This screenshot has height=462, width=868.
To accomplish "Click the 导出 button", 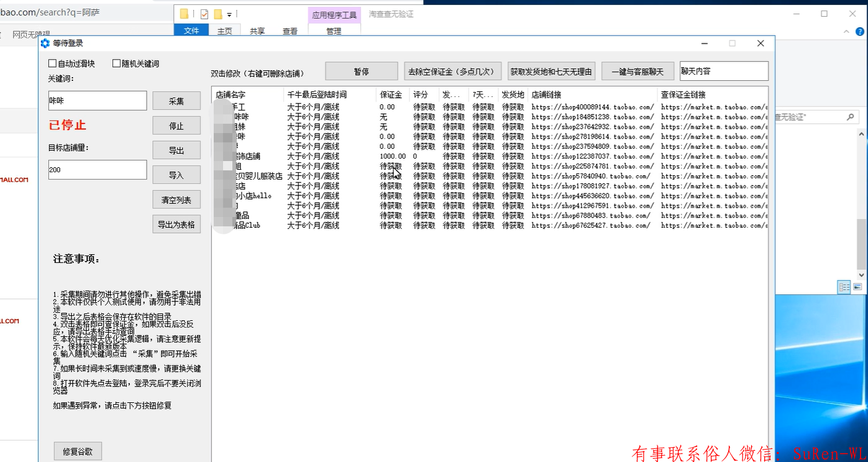I will (x=176, y=150).
